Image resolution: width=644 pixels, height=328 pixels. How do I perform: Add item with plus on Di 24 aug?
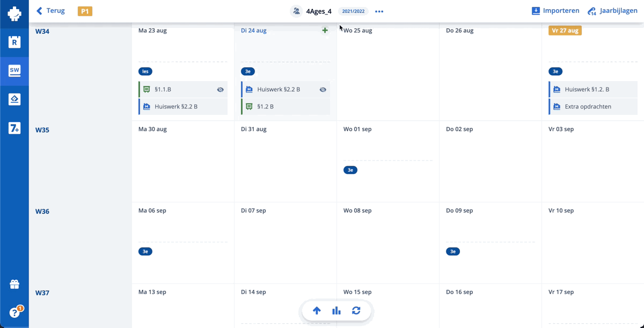pyautogui.click(x=325, y=31)
